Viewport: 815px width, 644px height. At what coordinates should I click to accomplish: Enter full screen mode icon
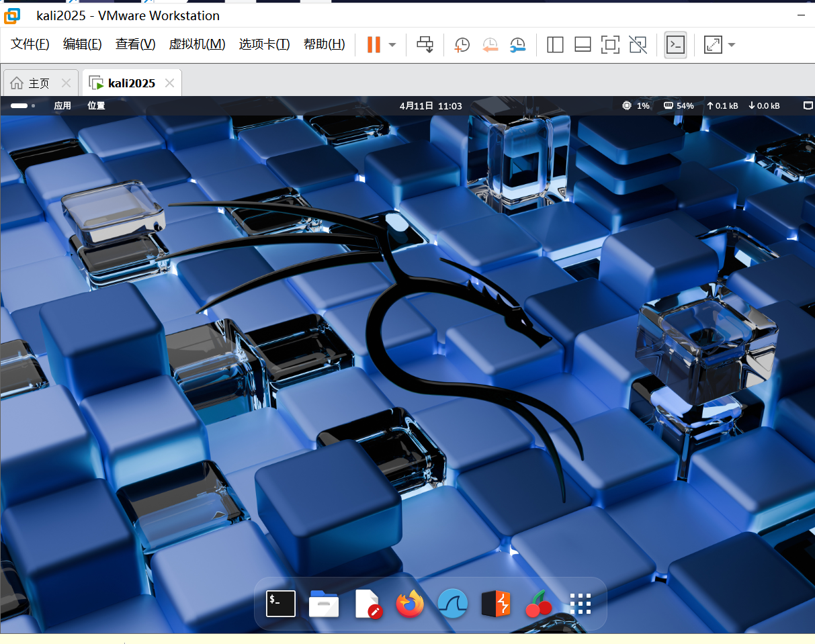tap(610, 45)
